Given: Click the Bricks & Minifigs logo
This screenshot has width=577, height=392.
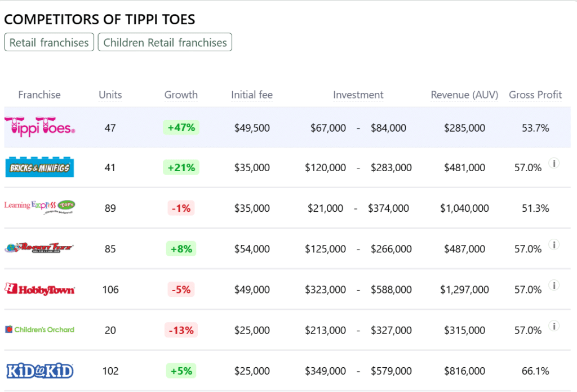Looking at the screenshot, I should [x=40, y=167].
